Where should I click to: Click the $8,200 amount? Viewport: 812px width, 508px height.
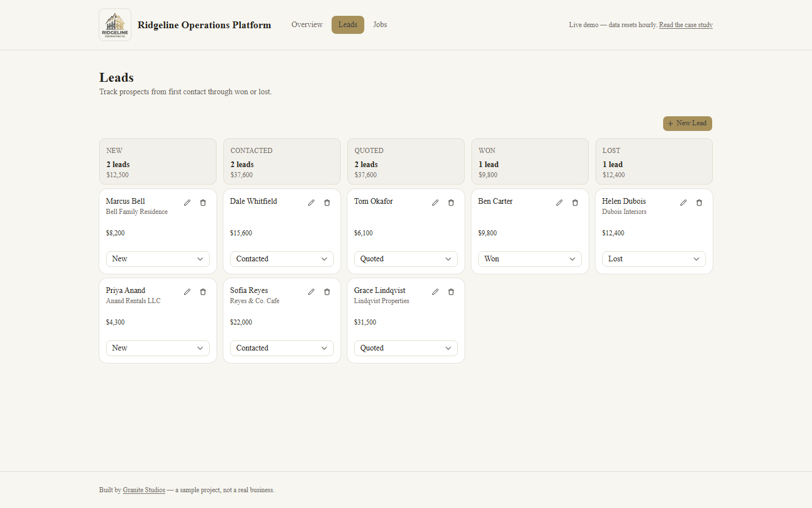pos(115,233)
